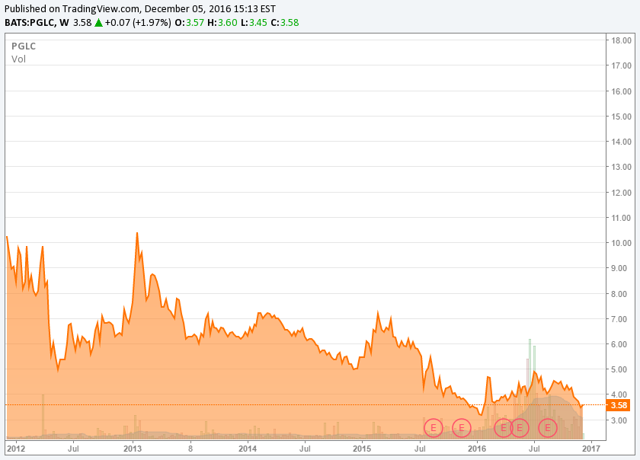The width and height of the screenshot is (640, 460).
Task: Click the 3.00 price axis label
Action: [x=621, y=420]
